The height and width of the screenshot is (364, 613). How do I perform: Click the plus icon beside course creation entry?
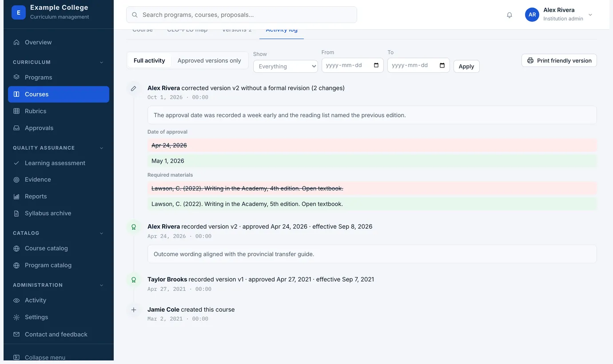pyautogui.click(x=133, y=310)
